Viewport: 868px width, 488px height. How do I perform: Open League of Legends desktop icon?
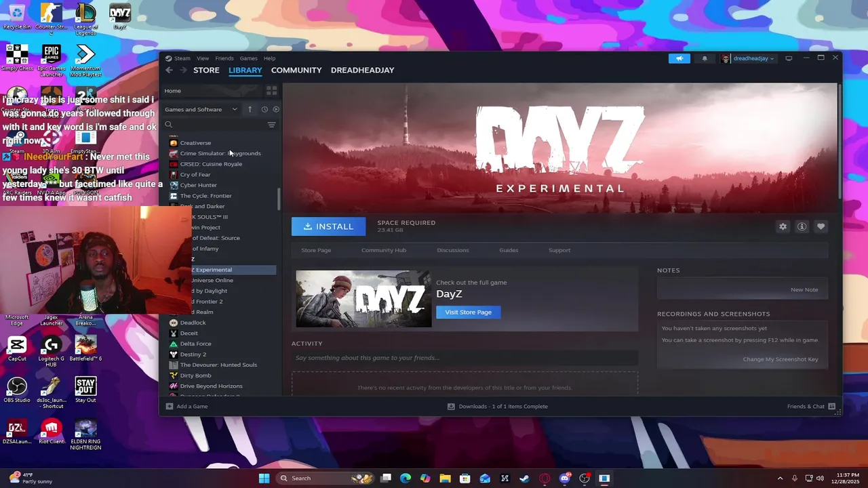[x=85, y=18]
